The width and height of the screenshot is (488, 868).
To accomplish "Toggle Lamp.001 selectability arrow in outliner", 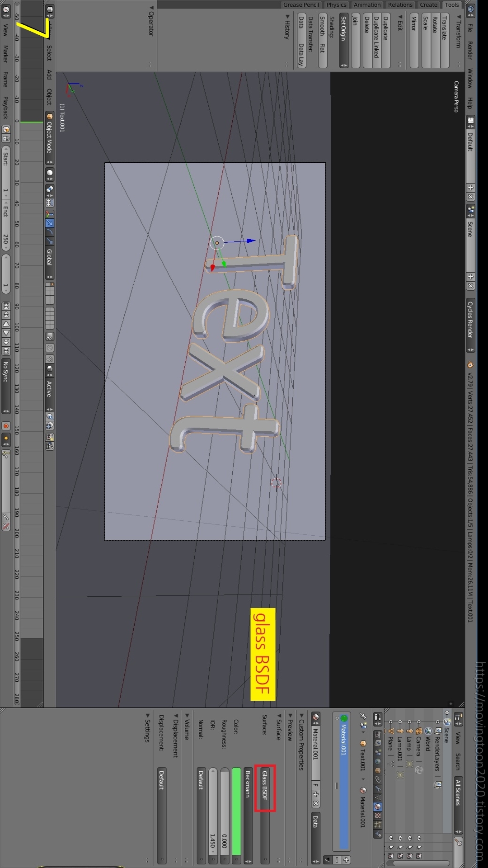I will coord(400,847).
